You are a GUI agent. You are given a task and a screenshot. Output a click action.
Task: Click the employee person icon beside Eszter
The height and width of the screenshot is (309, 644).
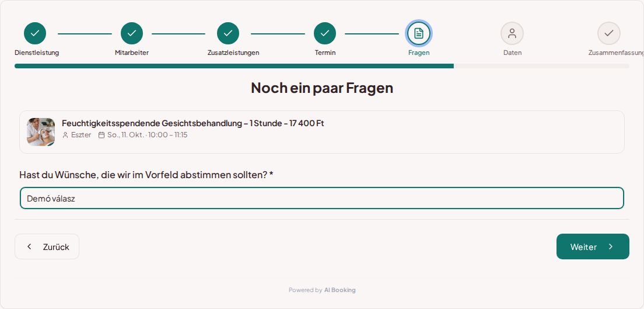coord(65,135)
